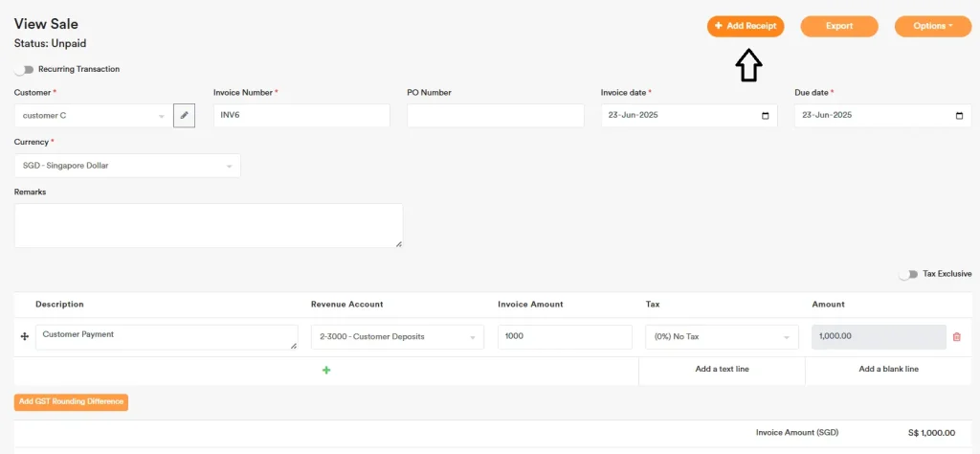This screenshot has height=454, width=980.
Task: Open the Currency dropdown SGD - Singapore Dollar
Action: click(x=127, y=166)
